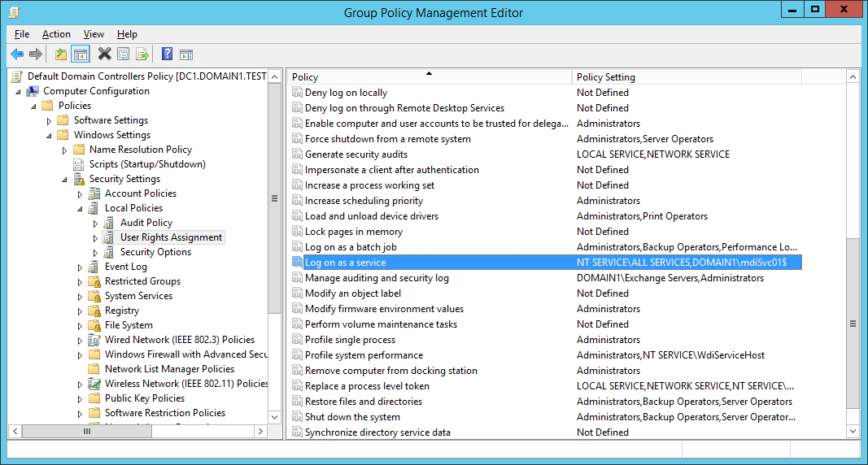The height and width of the screenshot is (465, 868).
Task: Click the Delete X toolbar icon
Action: coord(104,54)
